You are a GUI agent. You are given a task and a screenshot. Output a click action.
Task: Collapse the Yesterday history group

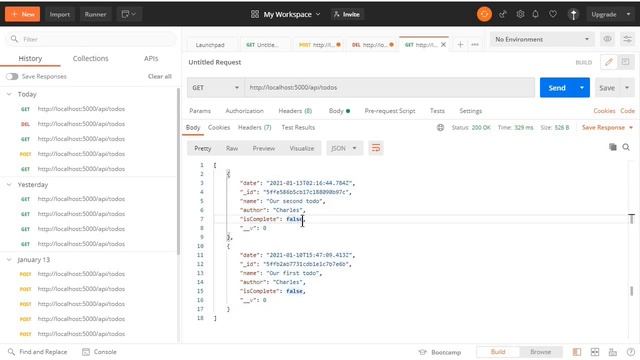tap(9, 184)
